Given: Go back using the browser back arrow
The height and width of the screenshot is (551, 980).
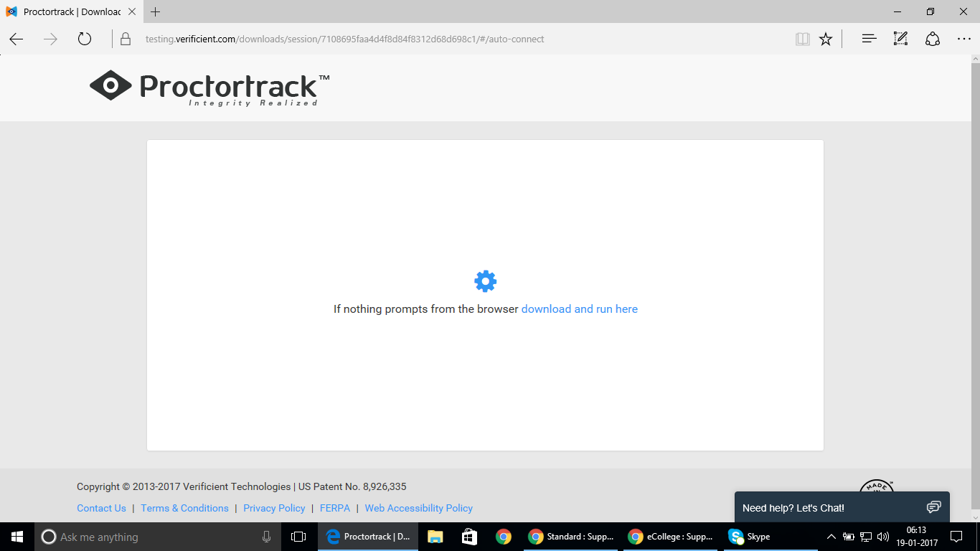Looking at the screenshot, I should [16, 39].
